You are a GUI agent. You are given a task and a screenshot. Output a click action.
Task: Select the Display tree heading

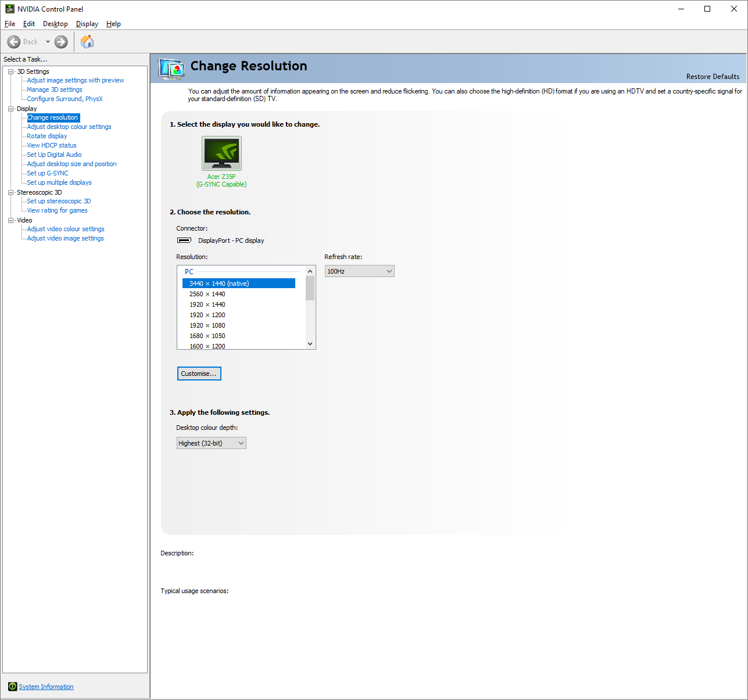[x=27, y=109]
